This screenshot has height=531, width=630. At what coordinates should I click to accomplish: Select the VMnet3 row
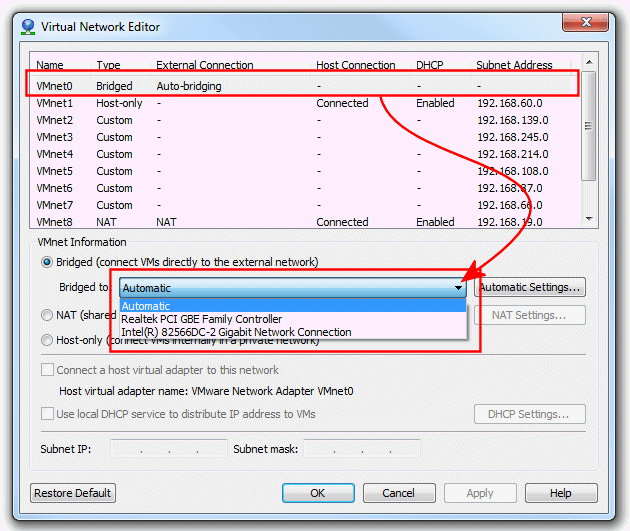click(x=304, y=137)
